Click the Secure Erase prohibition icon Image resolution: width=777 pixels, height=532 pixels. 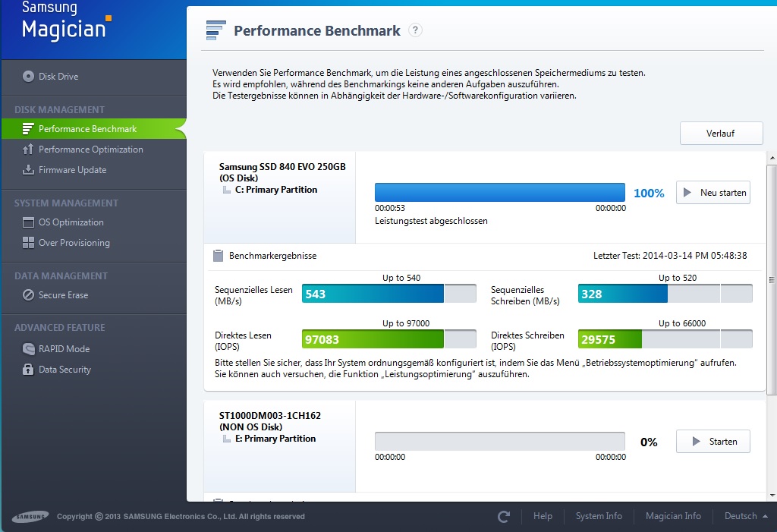tap(28, 295)
